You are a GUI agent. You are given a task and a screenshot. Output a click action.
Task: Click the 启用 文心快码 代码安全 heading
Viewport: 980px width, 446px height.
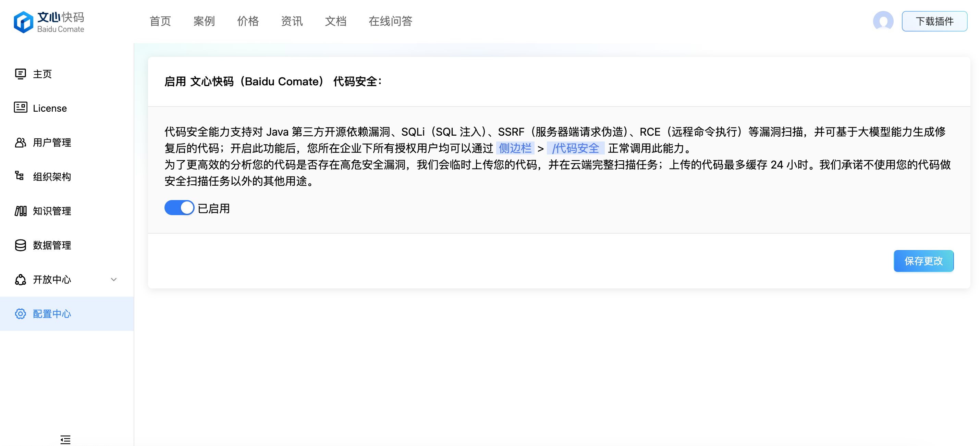(273, 82)
